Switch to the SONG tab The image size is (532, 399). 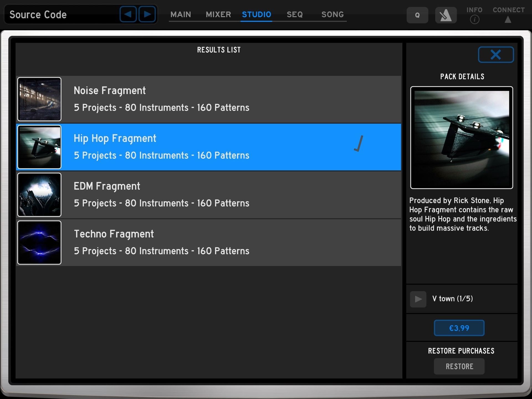(332, 14)
